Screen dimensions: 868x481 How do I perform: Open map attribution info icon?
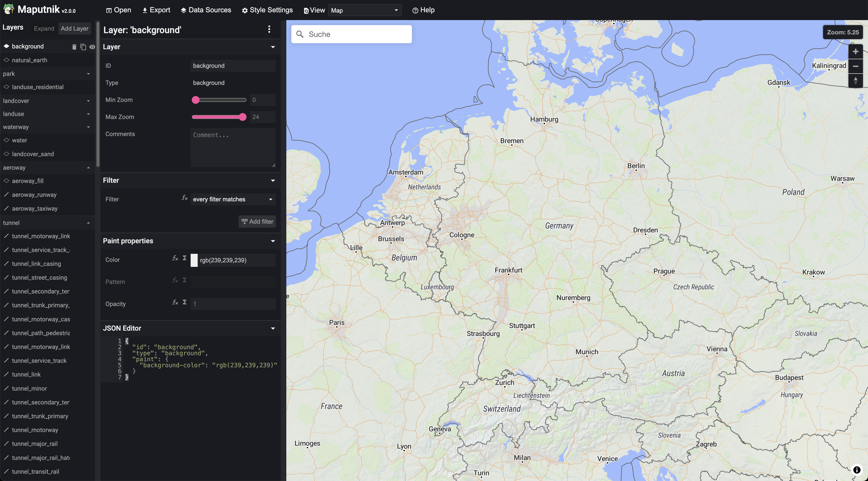coord(857,470)
